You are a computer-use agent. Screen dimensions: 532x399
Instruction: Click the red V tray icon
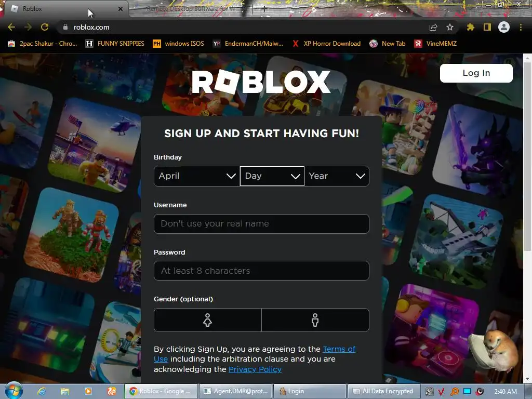pyautogui.click(x=441, y=392)
